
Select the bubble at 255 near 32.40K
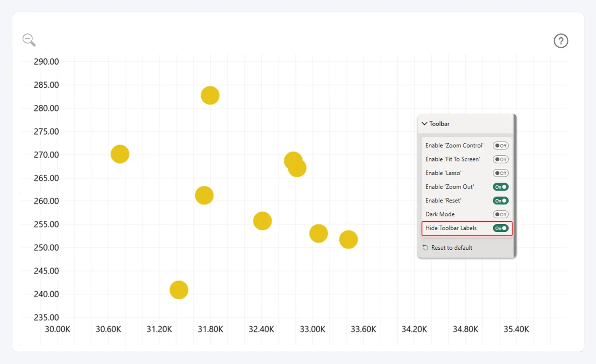(262, 221)
